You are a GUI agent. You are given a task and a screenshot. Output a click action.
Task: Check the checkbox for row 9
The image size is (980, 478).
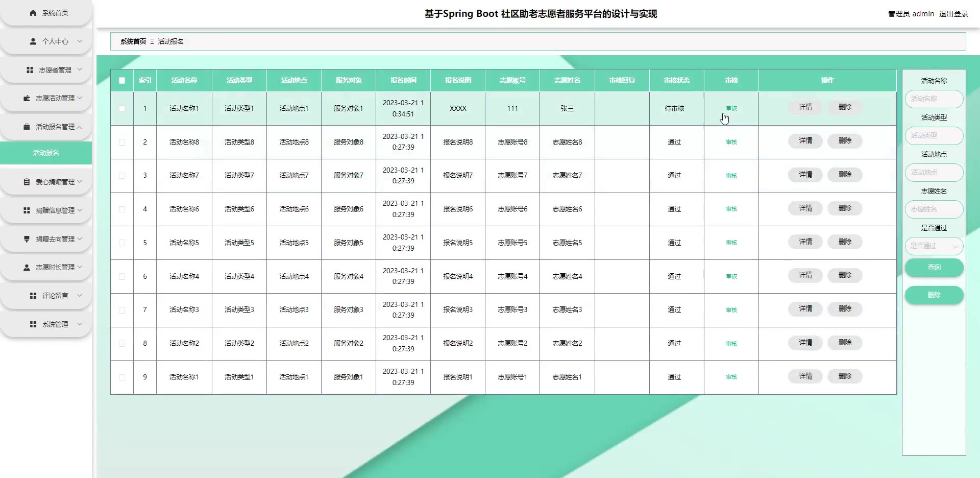(x=122, y=377)
